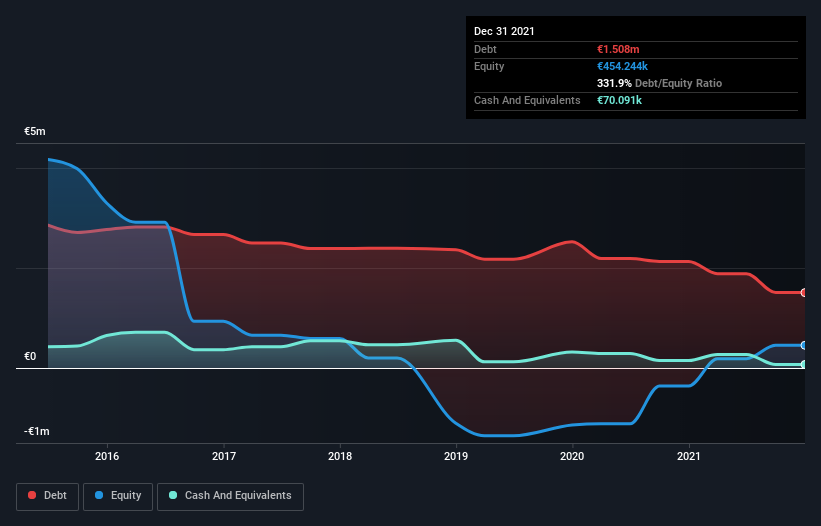The image size is (821, 526).
Task: Select the red Debt endpoint marker
Action: [x=804, y=293]
